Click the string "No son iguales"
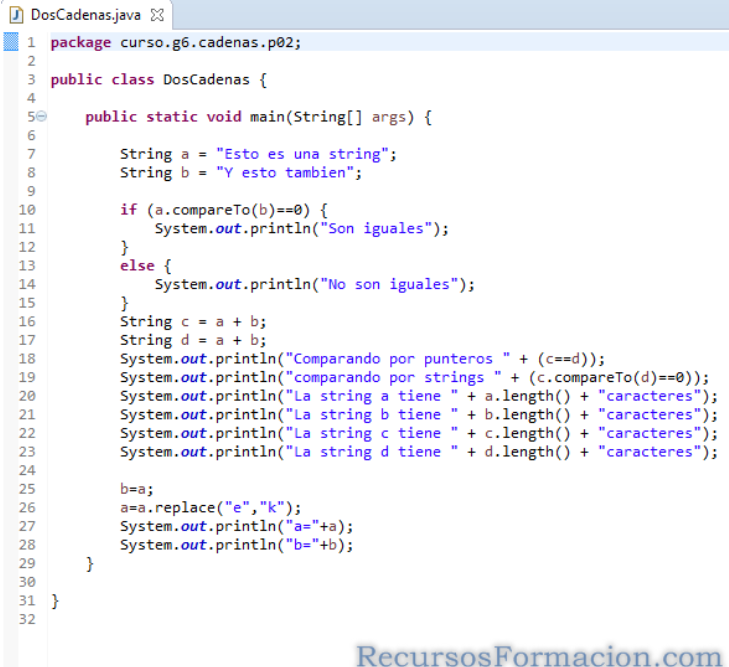Image resolution: width=729 pixels, height=667 pixels. pyautogui.click(x=389, y=284)
